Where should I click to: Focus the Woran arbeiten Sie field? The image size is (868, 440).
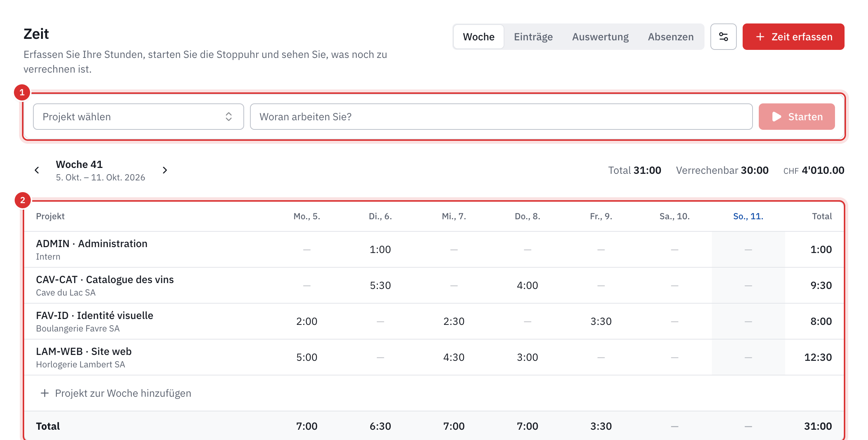[501, 117]
